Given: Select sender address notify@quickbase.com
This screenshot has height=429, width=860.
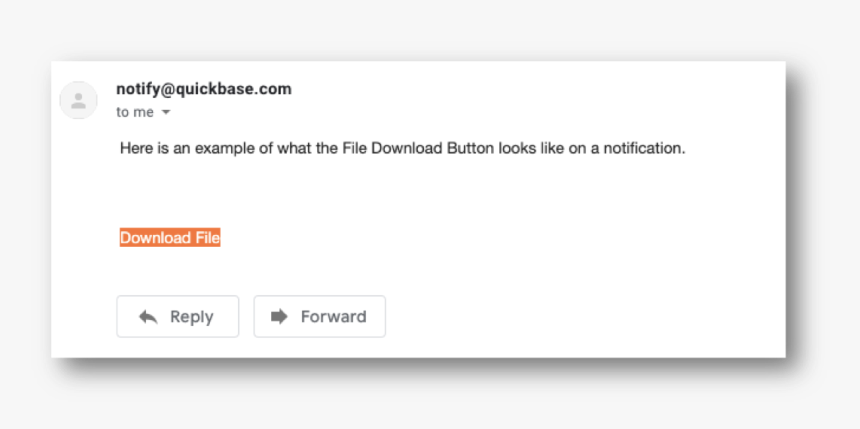Looking at the screenshot, I should pos(204,89).
